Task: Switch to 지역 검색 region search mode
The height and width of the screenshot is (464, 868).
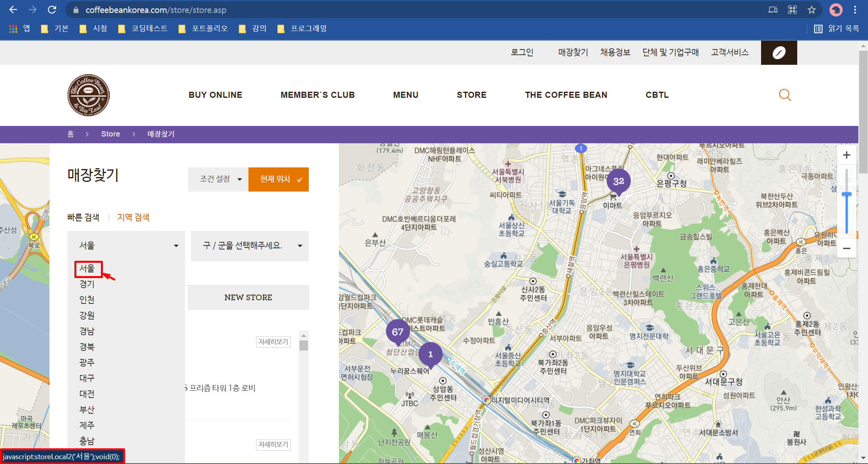Action: (133, 217)
